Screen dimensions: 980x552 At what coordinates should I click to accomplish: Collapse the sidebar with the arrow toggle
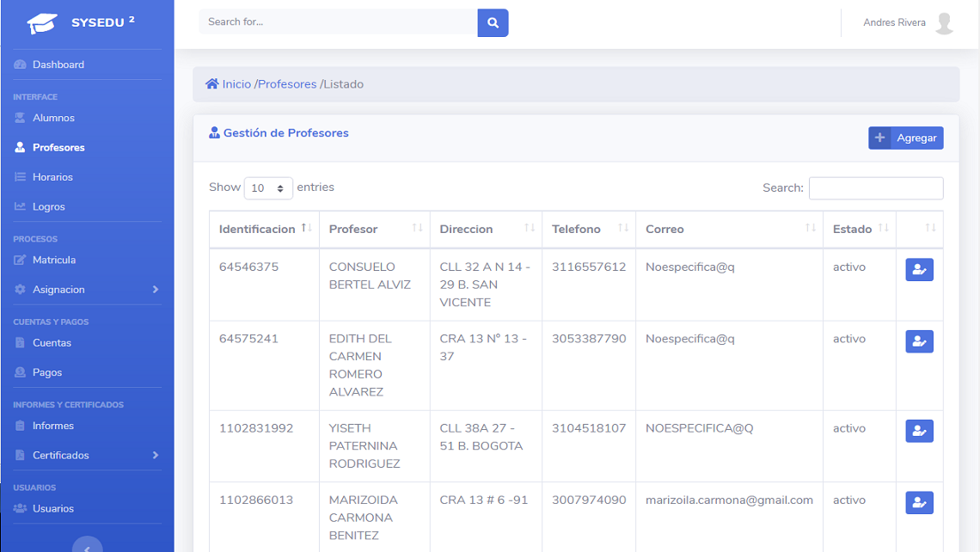(x=87, y=545)
